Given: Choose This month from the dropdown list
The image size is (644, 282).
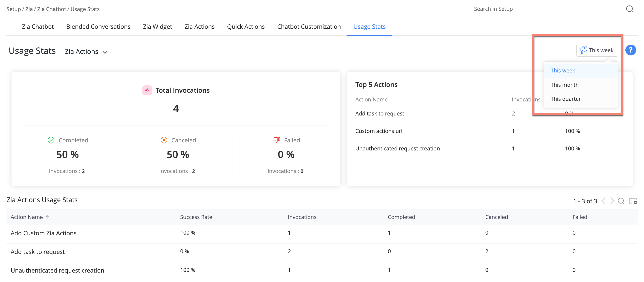Looking at the screenshot, I should [580, 85].
